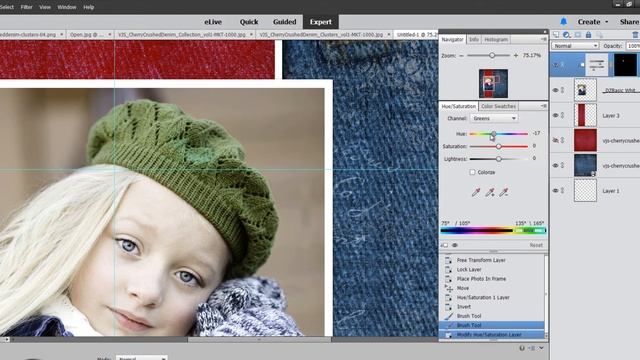The width and height of the screenshot is (640, 360).
Task: Click the lock all pixels icon
Action: coord(588,35)
